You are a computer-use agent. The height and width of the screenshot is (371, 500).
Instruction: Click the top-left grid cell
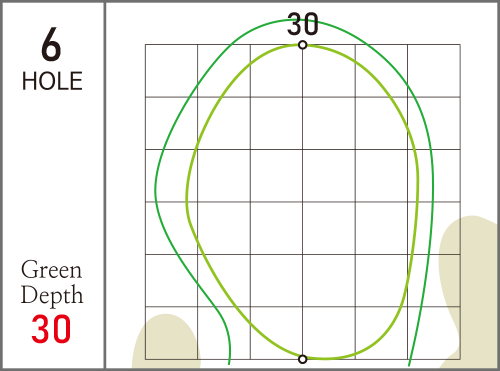171,71
